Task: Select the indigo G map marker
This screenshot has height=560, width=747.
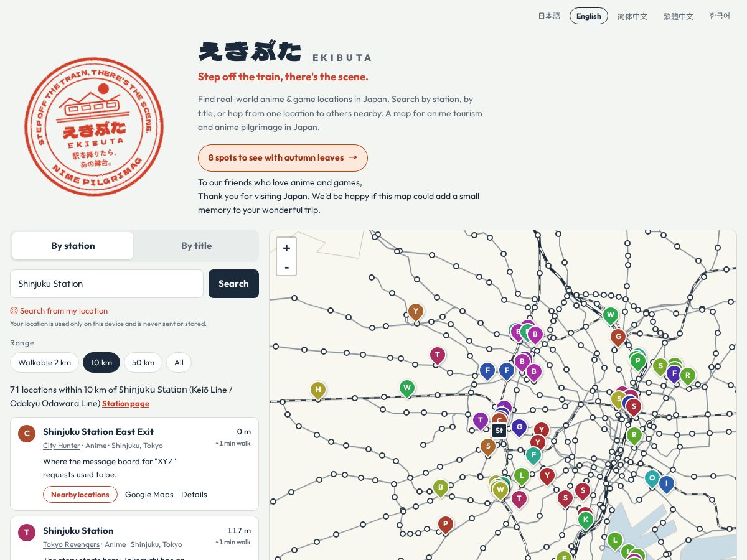Action: click(519, 427)
